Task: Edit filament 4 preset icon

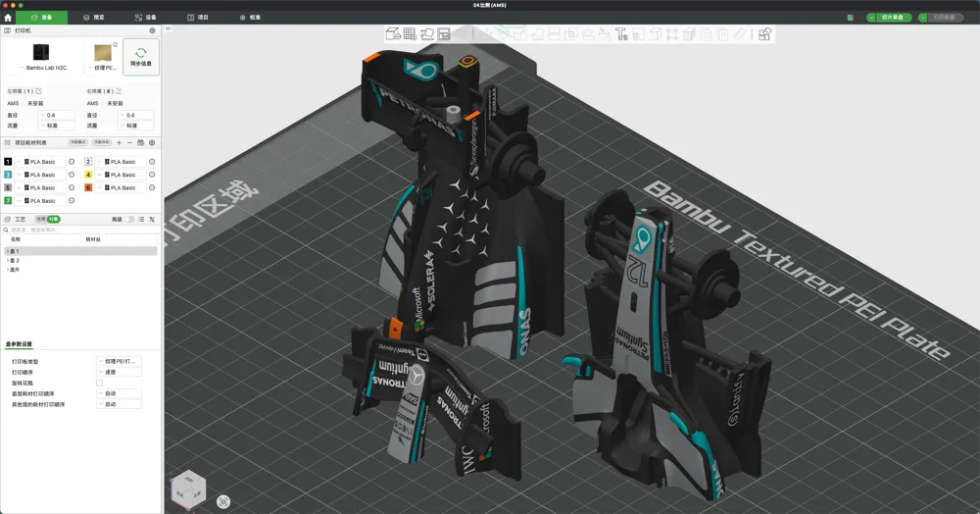Action: point(152,175)
